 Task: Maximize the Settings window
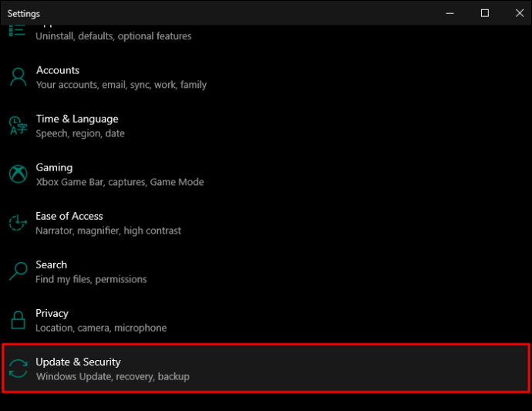[x=484, y=13]
